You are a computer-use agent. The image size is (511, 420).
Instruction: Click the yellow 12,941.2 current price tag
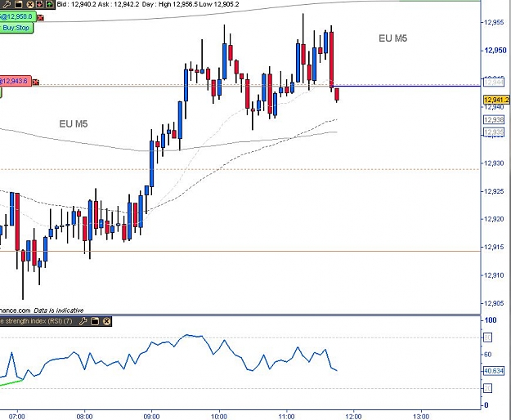496,100
